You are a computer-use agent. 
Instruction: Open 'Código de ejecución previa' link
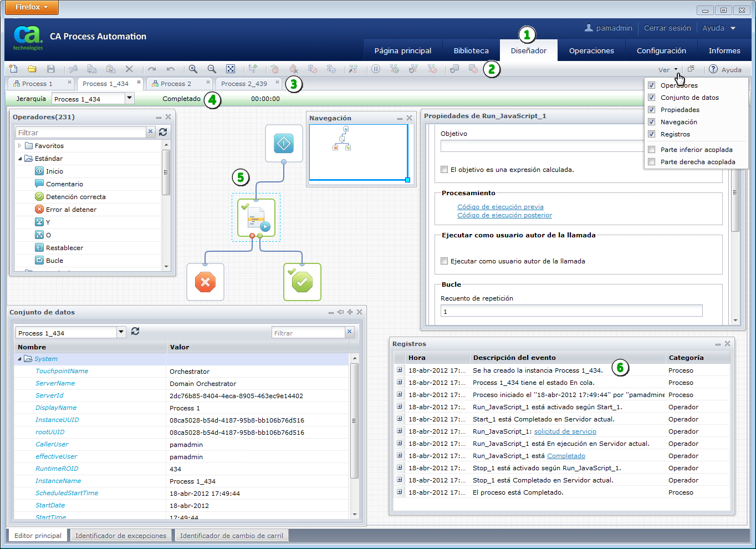(x=500, y=207)
